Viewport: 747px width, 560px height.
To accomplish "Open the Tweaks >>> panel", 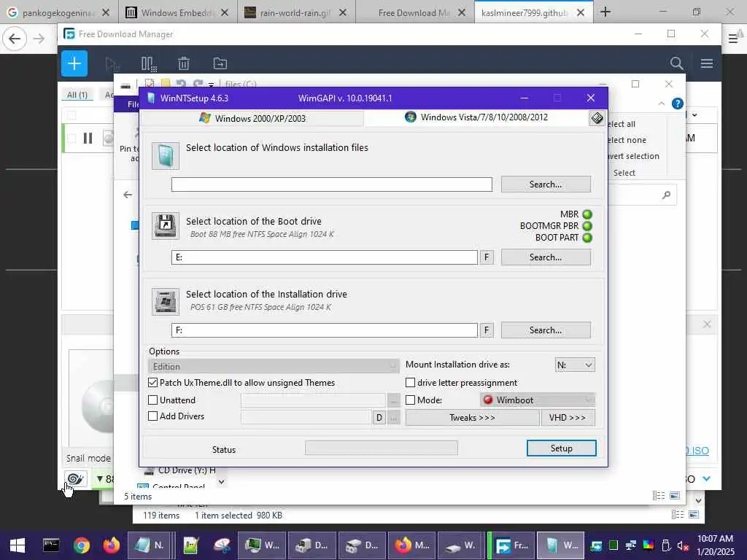I will pos(472,418).
